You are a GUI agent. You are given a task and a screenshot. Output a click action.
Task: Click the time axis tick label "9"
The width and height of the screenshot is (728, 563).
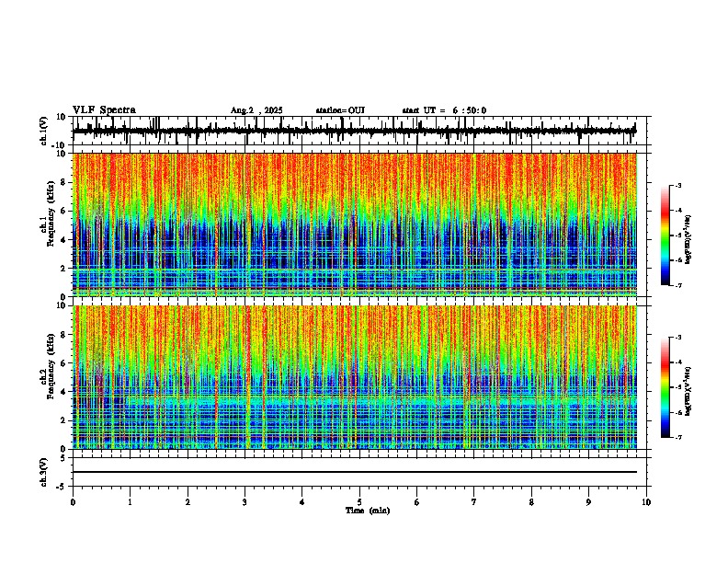[588, 502]
